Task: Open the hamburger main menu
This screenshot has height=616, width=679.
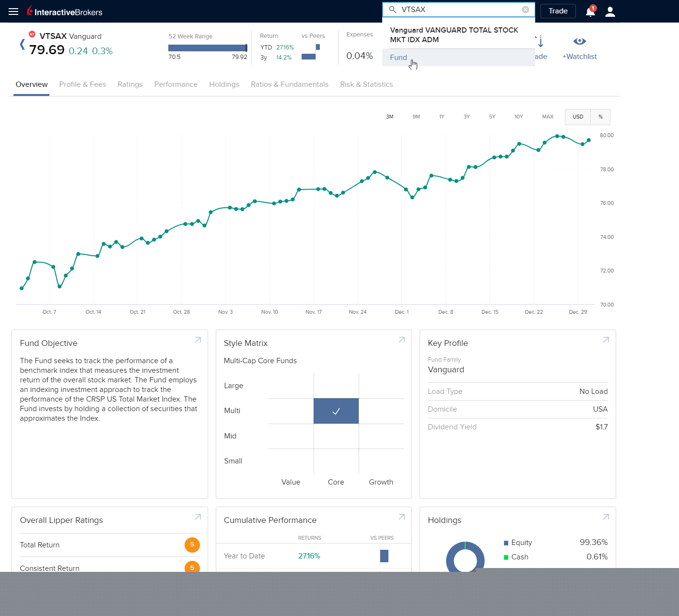Action: click(x=13, y=12)
